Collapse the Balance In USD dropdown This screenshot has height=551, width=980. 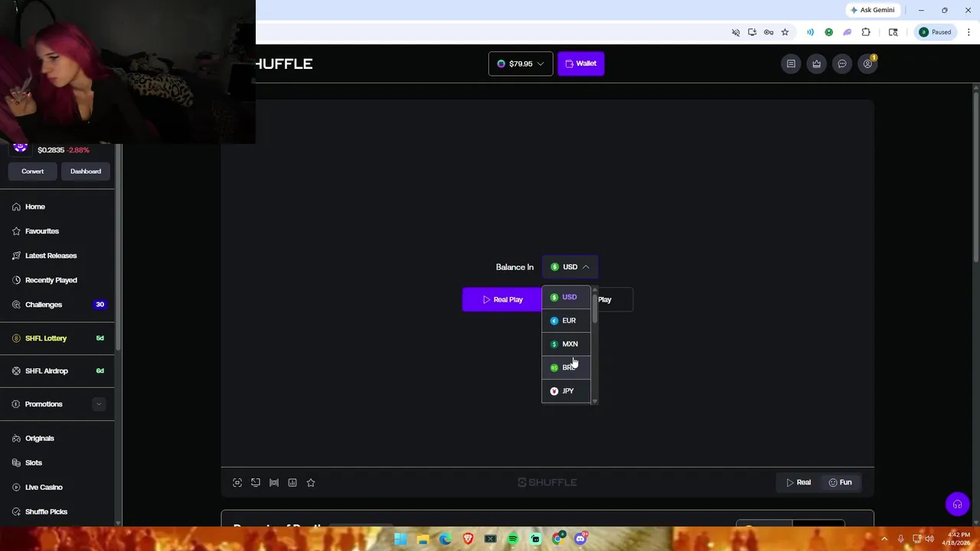(570, 267)
